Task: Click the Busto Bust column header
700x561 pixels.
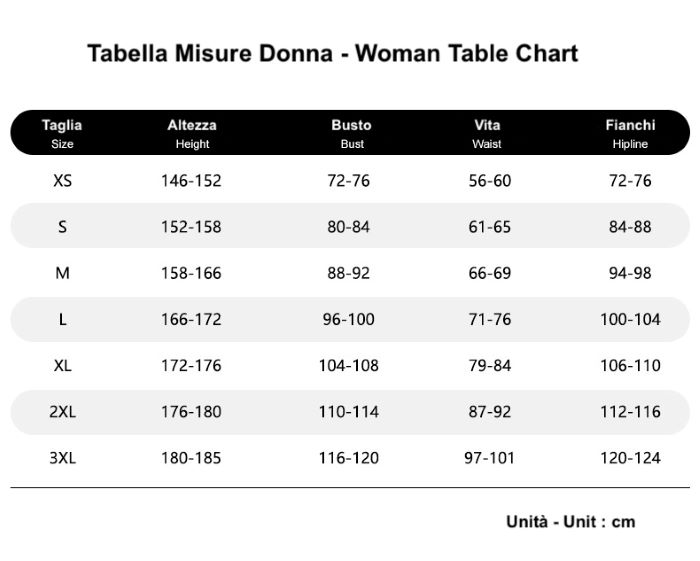Action: [x=351, y=133]
